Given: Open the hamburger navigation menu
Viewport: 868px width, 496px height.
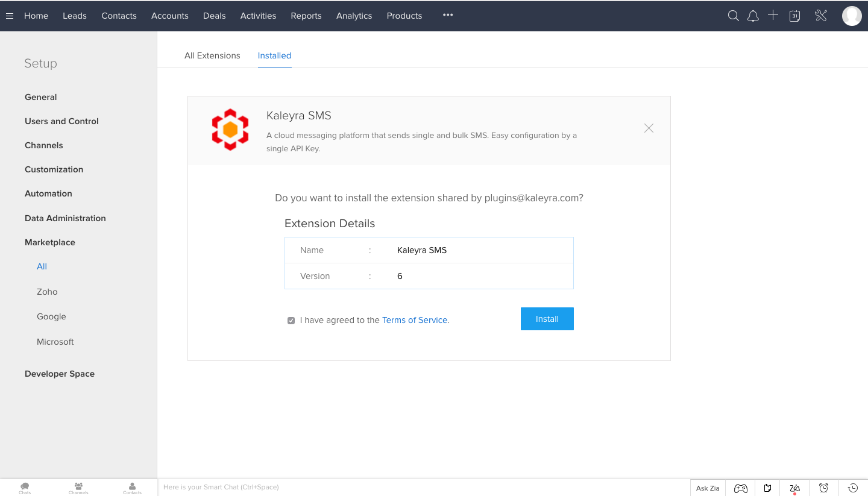Looking at the screenshot, I should (10, 16).
